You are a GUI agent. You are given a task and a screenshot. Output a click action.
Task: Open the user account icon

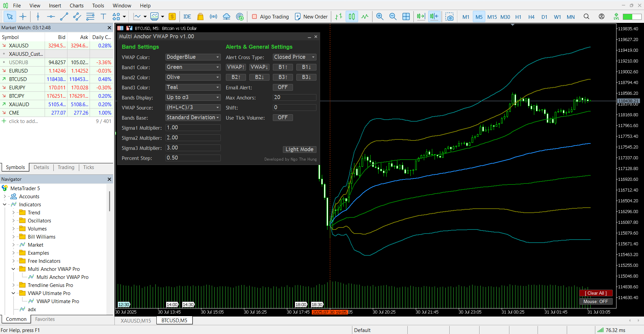coord(601,16)
